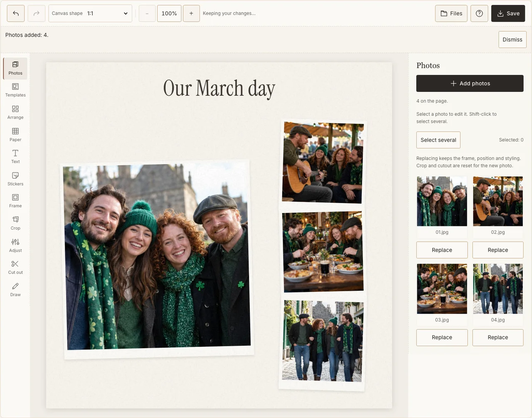Replace photo 04.jpg
The image size is (532, 418).
(498, 337)
